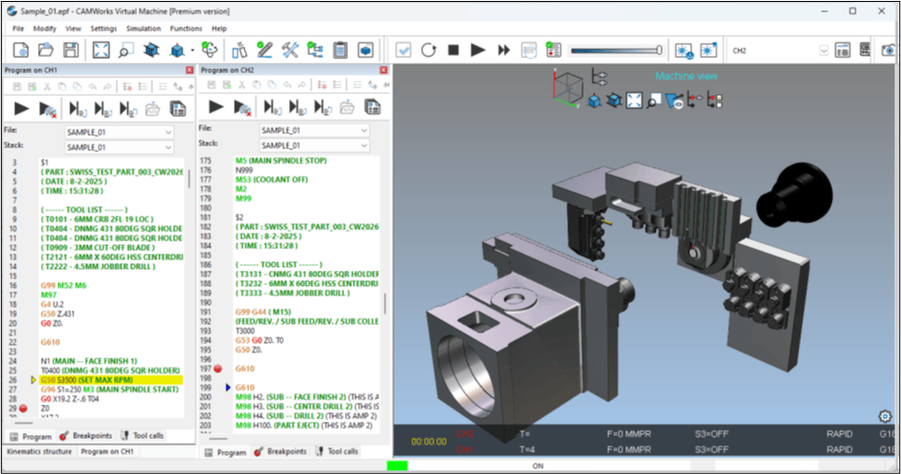
Task: Toggle the verify checkmark in simulation toolbar
Action: pos(403,50)
